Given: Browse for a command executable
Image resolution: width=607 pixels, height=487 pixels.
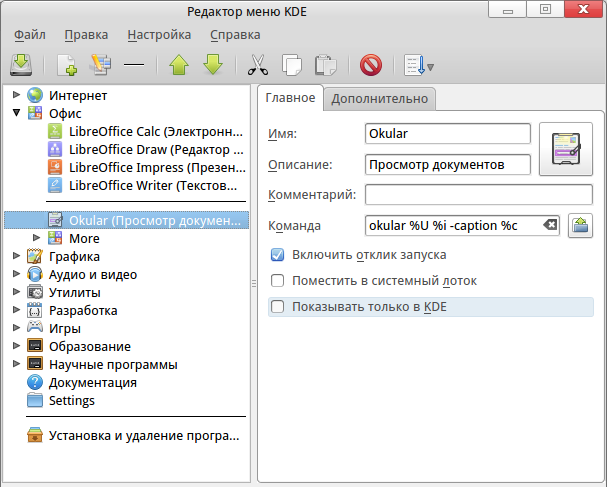Looking at the screenshot, I should click(x=580, y=225).
